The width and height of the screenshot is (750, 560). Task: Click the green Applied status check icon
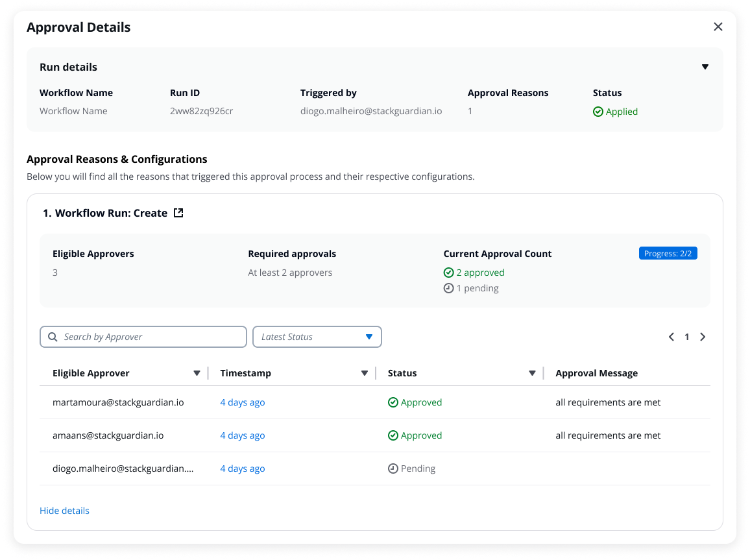pos(598,111)
